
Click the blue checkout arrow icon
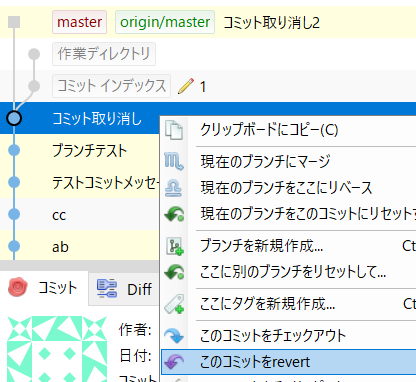tap(174, 335)
